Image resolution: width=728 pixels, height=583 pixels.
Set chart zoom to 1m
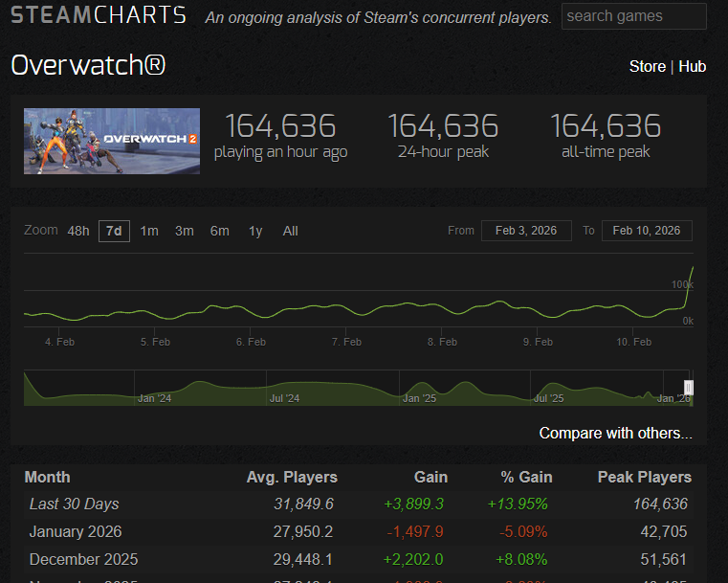click(x=149, y=231)
